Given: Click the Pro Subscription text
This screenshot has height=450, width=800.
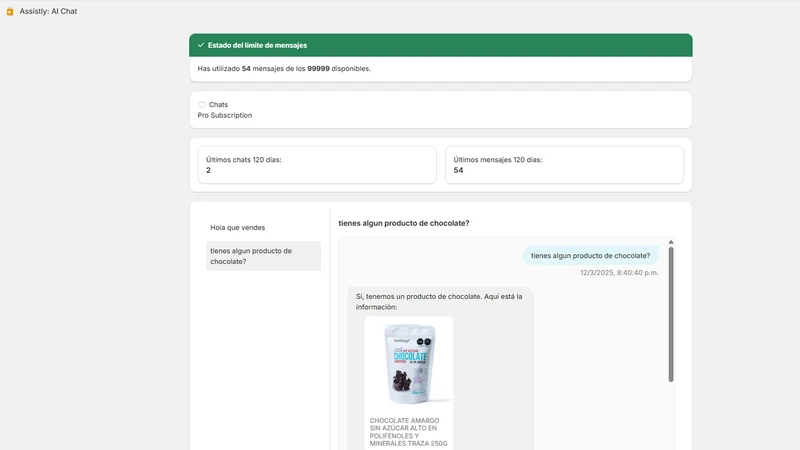Looking at the screenshot, I should pyautogui.click(x=225, y=115).
